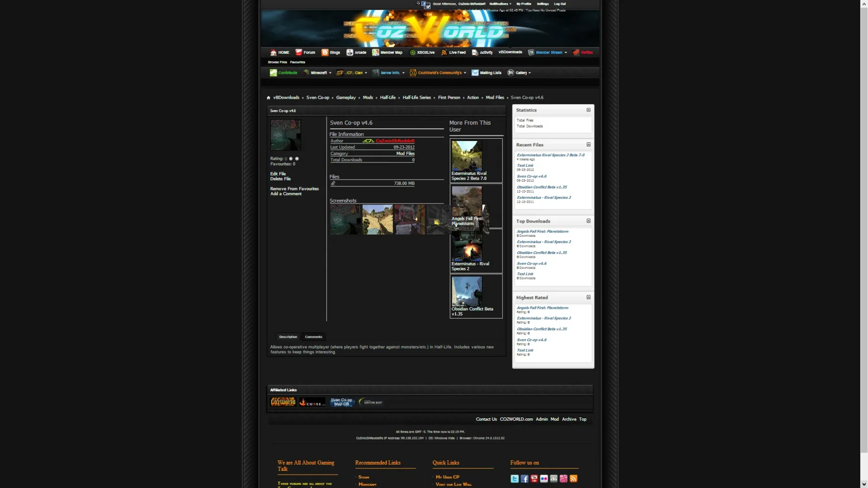Click the Arcade joystick icon
The width and height of the screenshot is (868, 488).
tap(349, 52)
